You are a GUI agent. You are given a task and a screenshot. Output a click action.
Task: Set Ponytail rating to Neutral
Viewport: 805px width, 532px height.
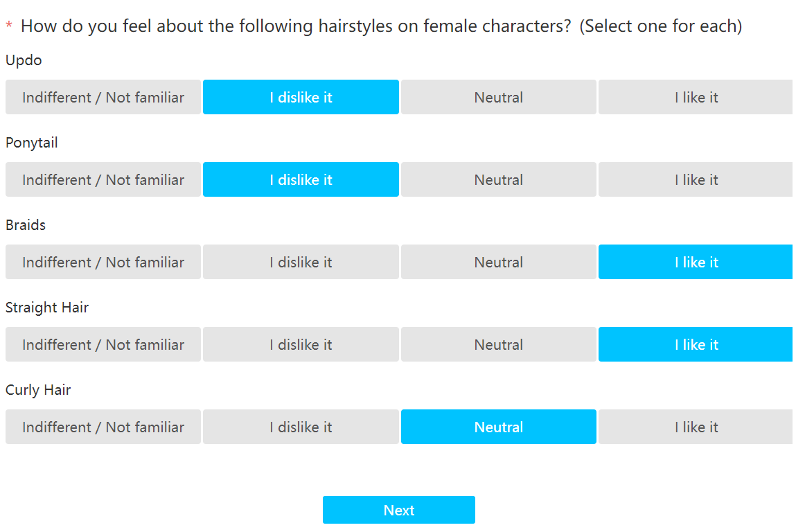[498, 179]
